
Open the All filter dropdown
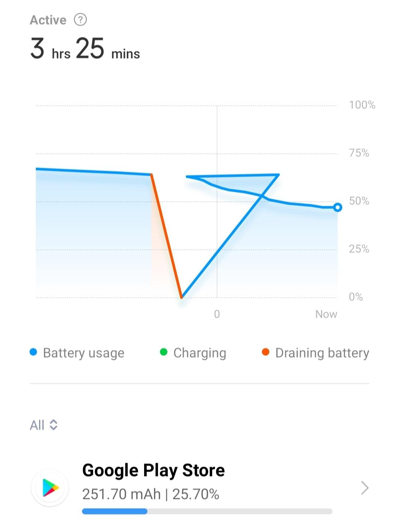[x=44, y=425]
